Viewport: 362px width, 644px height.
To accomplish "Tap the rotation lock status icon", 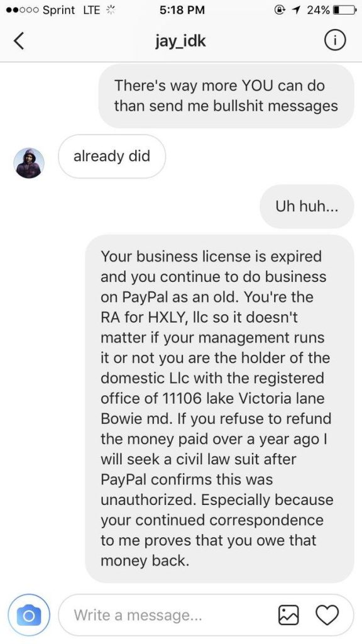I will tap(283, 10).
